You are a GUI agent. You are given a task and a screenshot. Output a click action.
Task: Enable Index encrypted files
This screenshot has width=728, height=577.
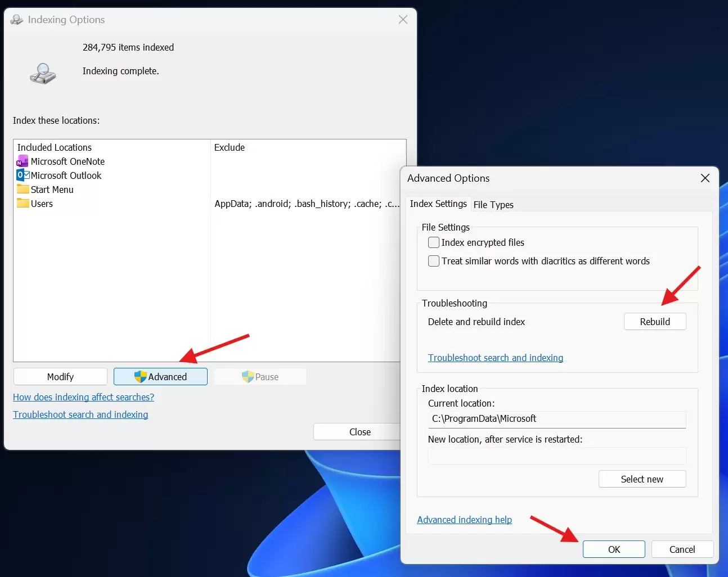(433, 242)
